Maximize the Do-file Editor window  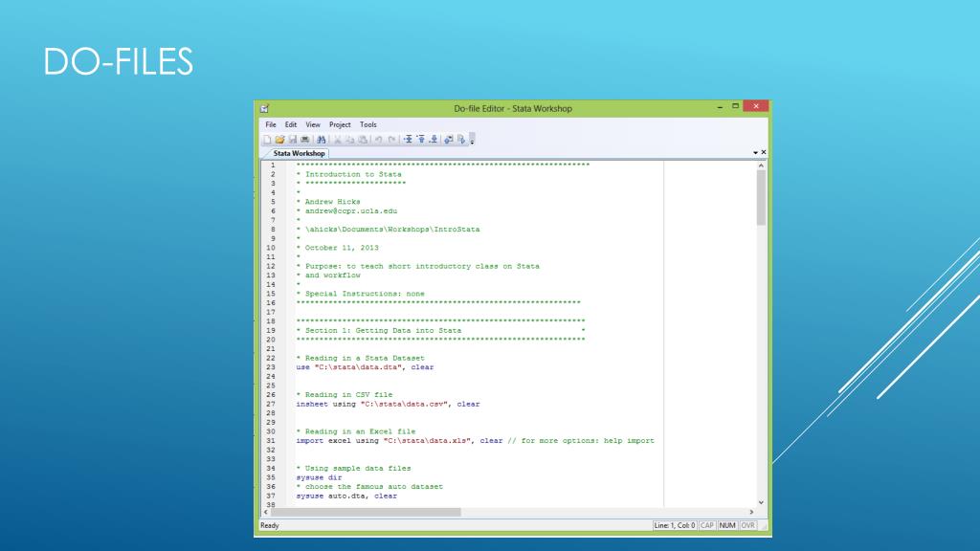(x=736, y=106)
